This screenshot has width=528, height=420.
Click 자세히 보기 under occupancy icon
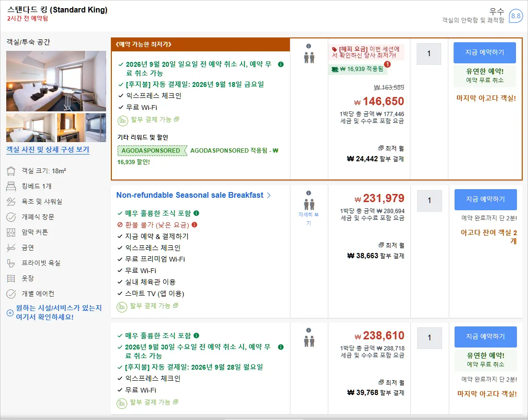(309, 218)
